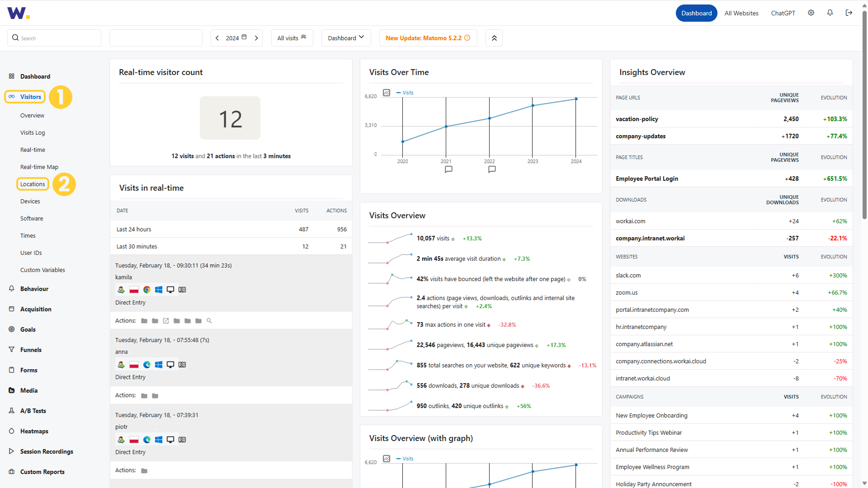The height and width of the screenshot is (488, 868).
Task: Collapse the top bar with double chevron
Action: click(494, 38)
